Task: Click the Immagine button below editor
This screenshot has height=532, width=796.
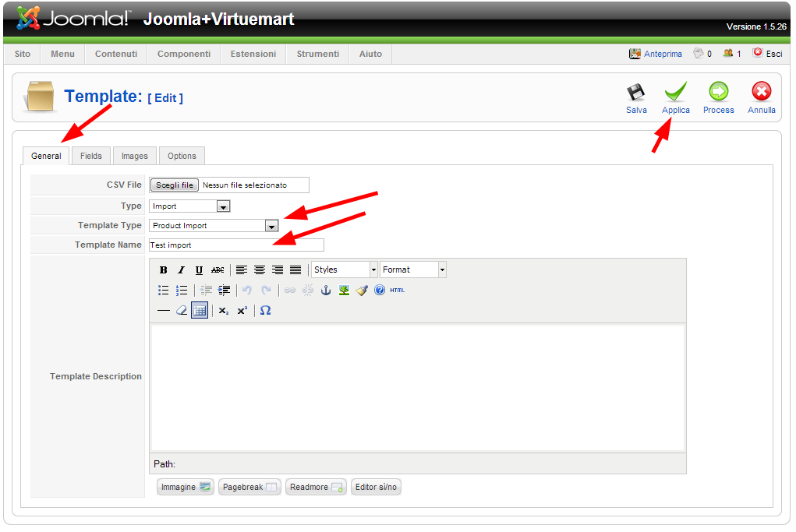Action: (185, 488)
